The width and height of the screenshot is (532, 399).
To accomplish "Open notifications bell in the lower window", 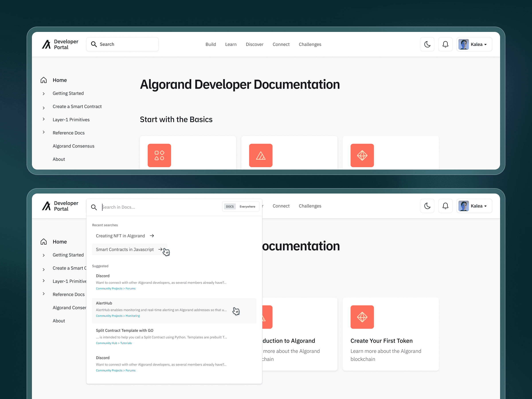I will [445, 206].
